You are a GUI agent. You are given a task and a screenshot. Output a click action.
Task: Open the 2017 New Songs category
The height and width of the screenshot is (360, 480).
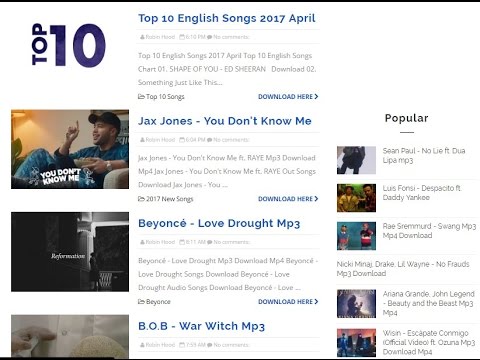tap(170, 199)
